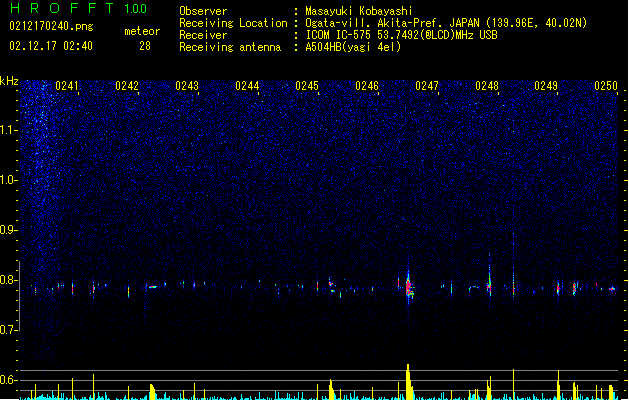Select the file name 0212170240.png
The height and width of the screenshot is (400, 629).
[x=51, y=26]
